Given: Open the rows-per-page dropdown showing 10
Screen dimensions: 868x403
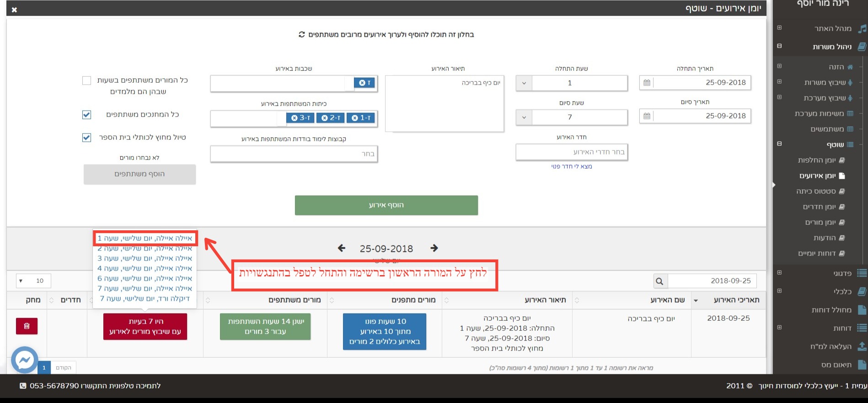Looking at the screenshot, I should [x=33, y=281].
